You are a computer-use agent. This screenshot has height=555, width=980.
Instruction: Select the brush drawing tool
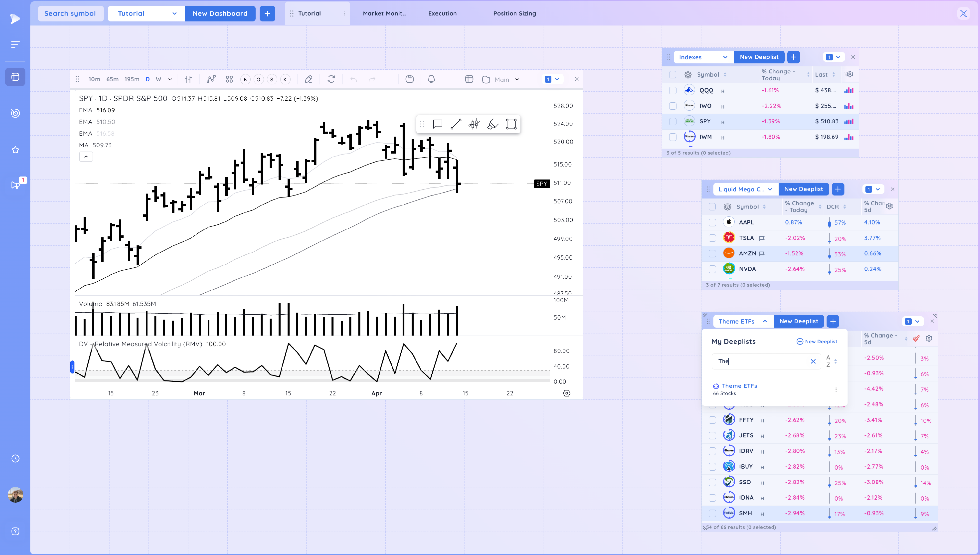point(492,124)
